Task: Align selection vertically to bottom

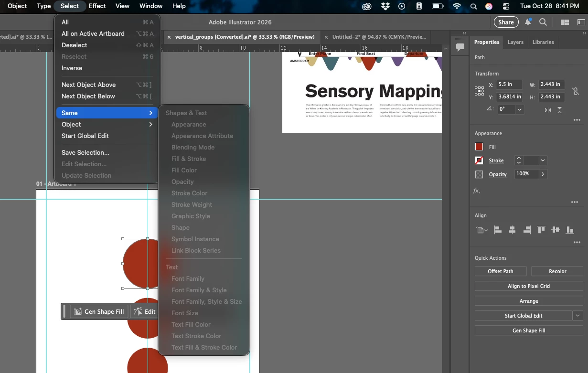Action: tap(570, 230)
